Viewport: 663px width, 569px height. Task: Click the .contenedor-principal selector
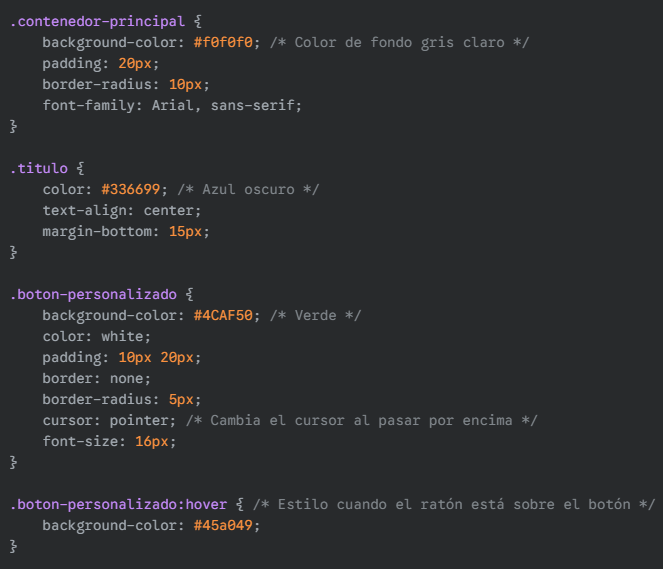[x=97, y=22]
